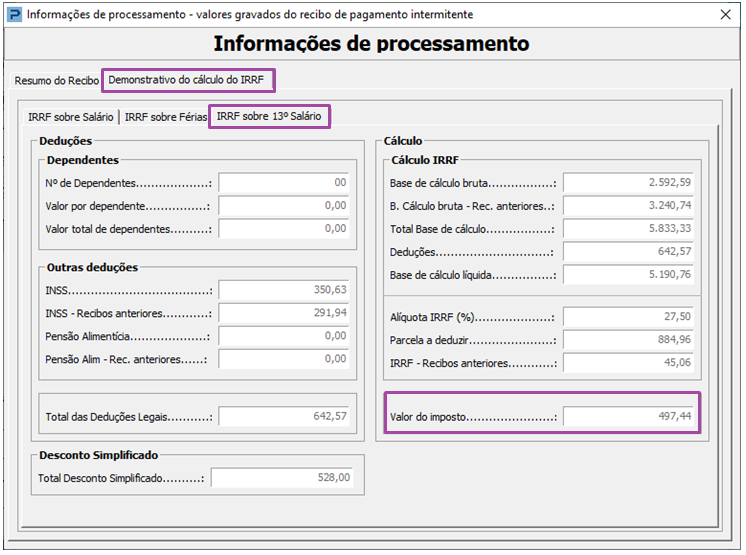The image size is (746, 555).
Task: Switch to the Resumo do Recibo tab
Action: click(x=56, y=80)
